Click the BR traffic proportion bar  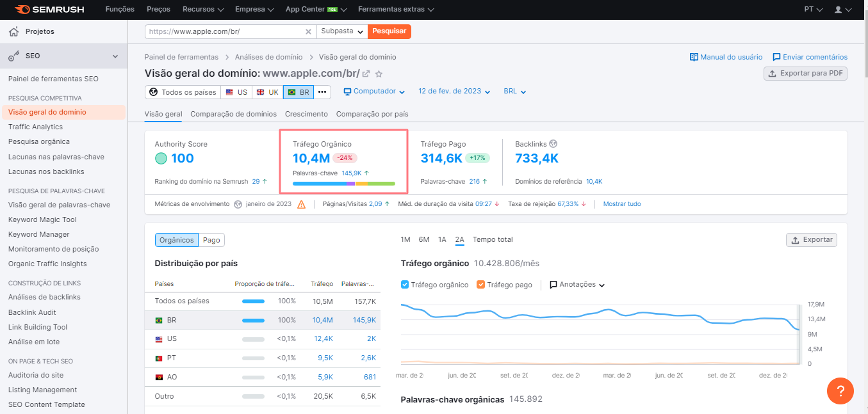[253, 320]
